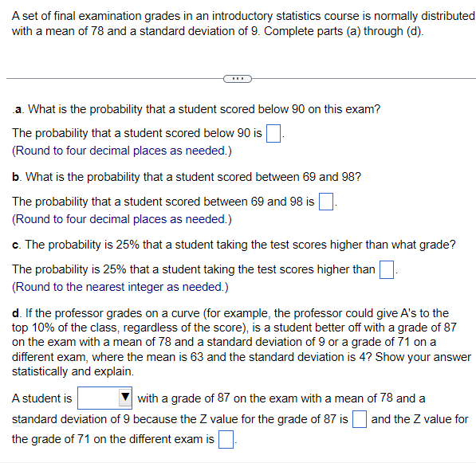Click the answer box for between 69 and 98

coord(326,202)
